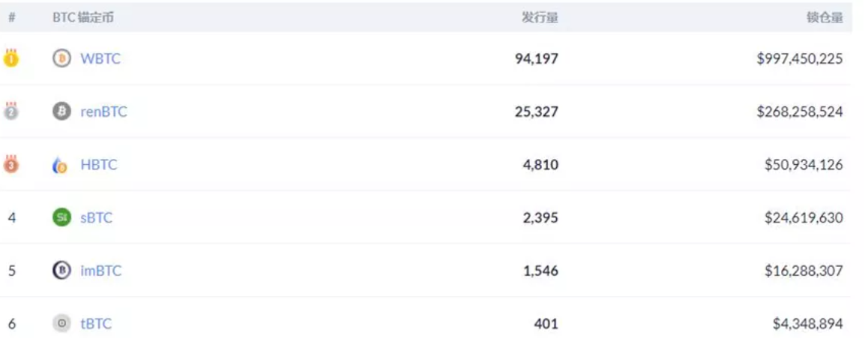Click the silver second-place medal icon
The width and height of the screenshot is (868, 338).
pos(11,111)
